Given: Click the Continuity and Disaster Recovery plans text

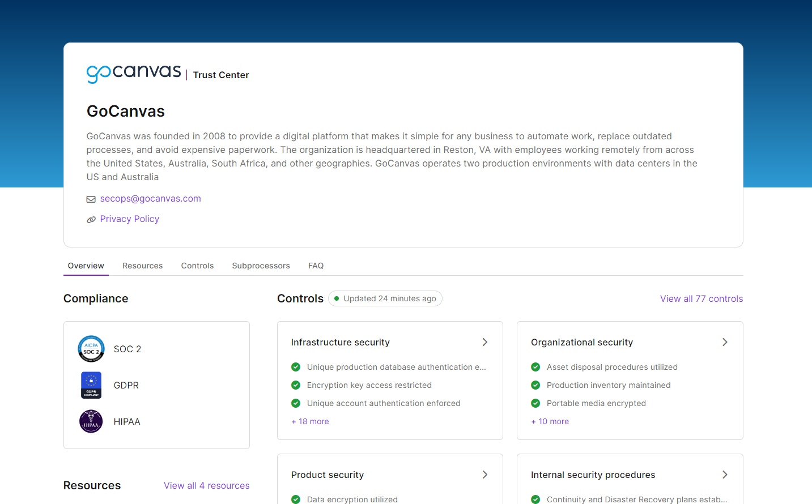Looking at the screenshot, I should [637, 499].
